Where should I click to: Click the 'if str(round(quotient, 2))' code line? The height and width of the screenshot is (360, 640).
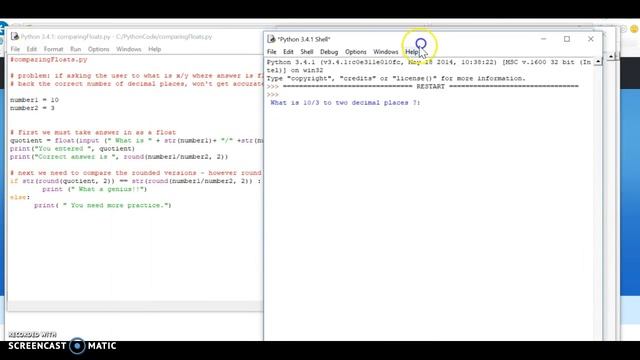pyautogui.click(x=136, y=181)
